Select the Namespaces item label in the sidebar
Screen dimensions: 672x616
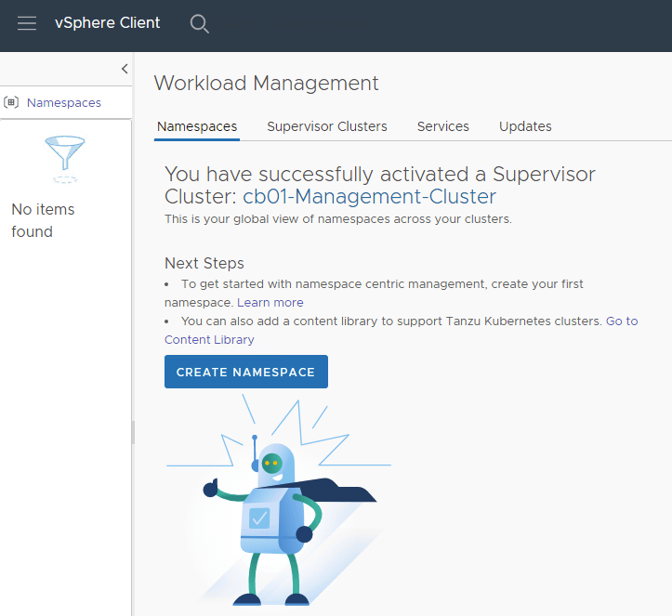(63, 103)
